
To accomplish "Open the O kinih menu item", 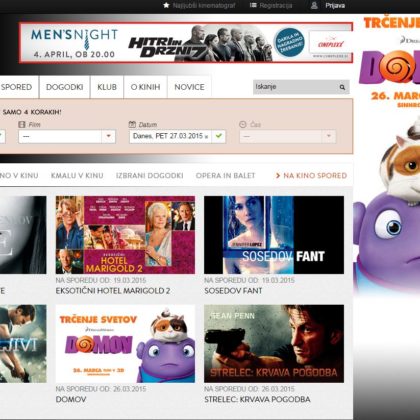I will click(x=145, y=87).
